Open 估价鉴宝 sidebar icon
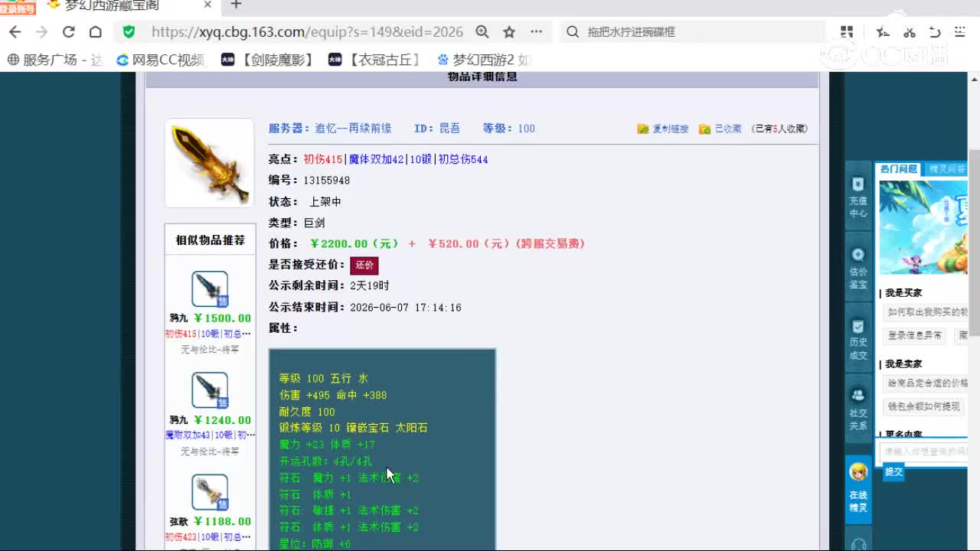Screen dimensions: 980x551 click(858, 269)
